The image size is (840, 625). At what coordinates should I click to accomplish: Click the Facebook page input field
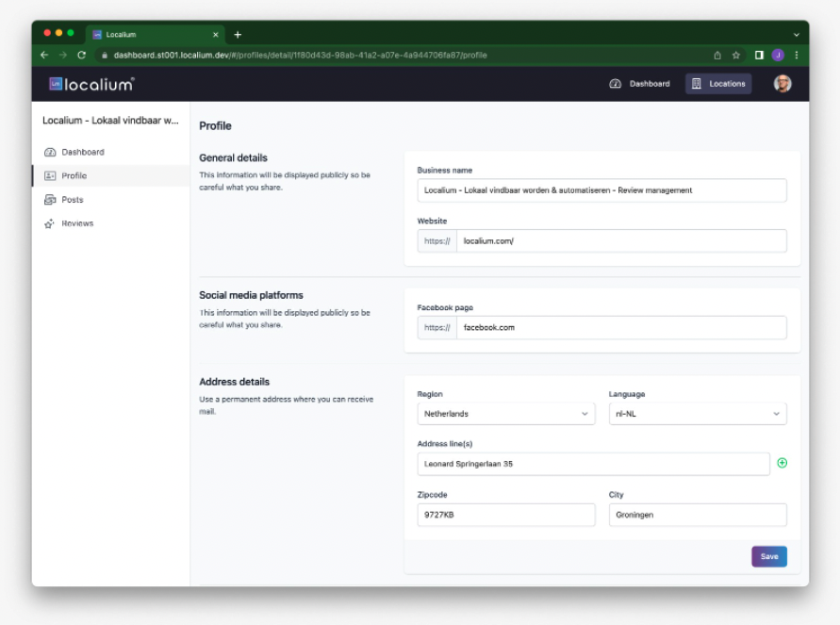click(x=621, y=327)
